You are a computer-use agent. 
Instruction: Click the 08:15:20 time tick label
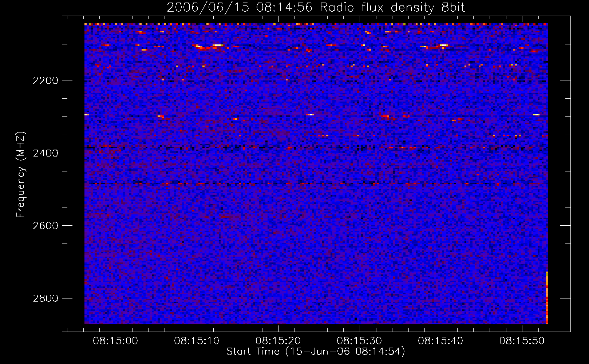(278, 341)
